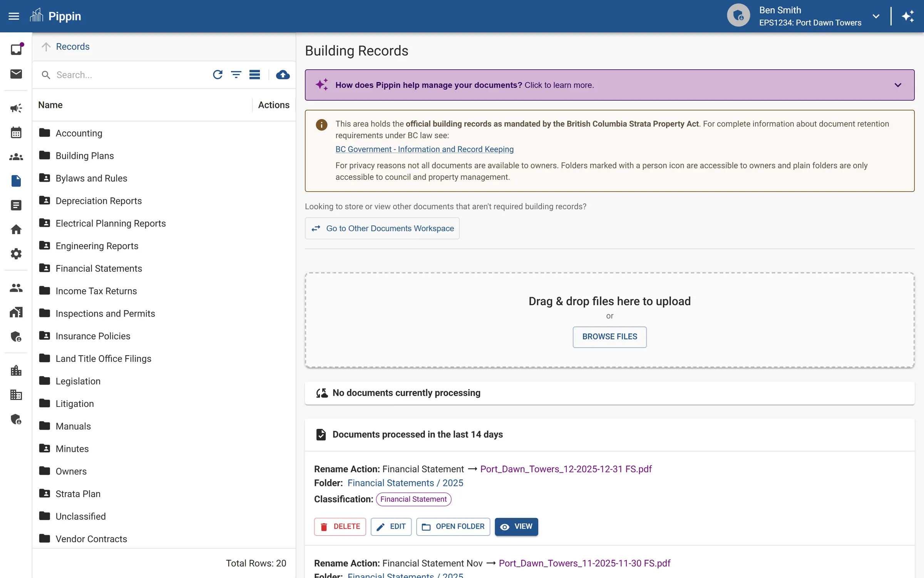Click the refresh icon beside search
Viewport: 924px width, 578px height.
pos(218,75)
